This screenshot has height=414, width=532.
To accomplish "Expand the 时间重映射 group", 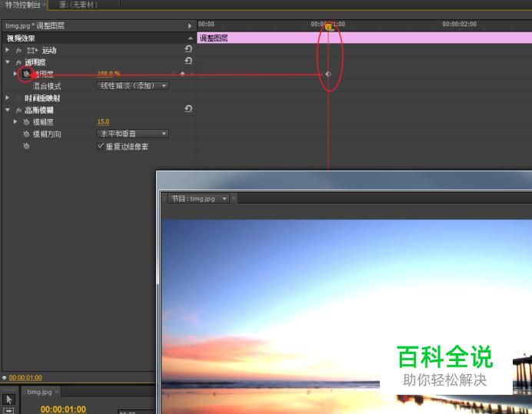I will click(x=7, y=98).
